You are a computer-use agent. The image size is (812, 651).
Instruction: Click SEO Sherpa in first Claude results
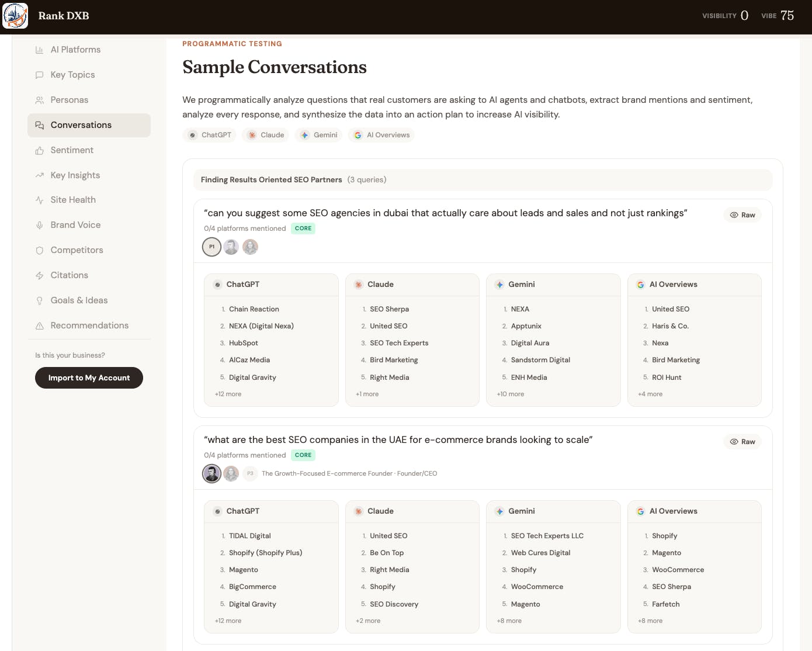click(389, 309)
